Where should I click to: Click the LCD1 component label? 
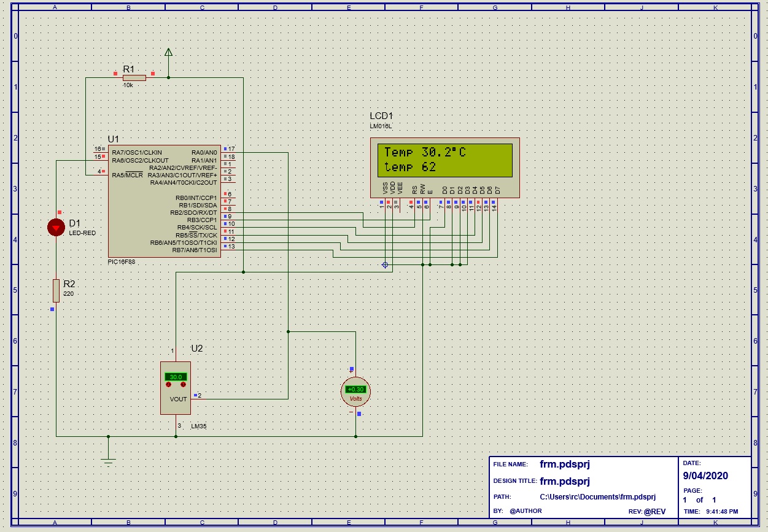(x=381, y=116)
